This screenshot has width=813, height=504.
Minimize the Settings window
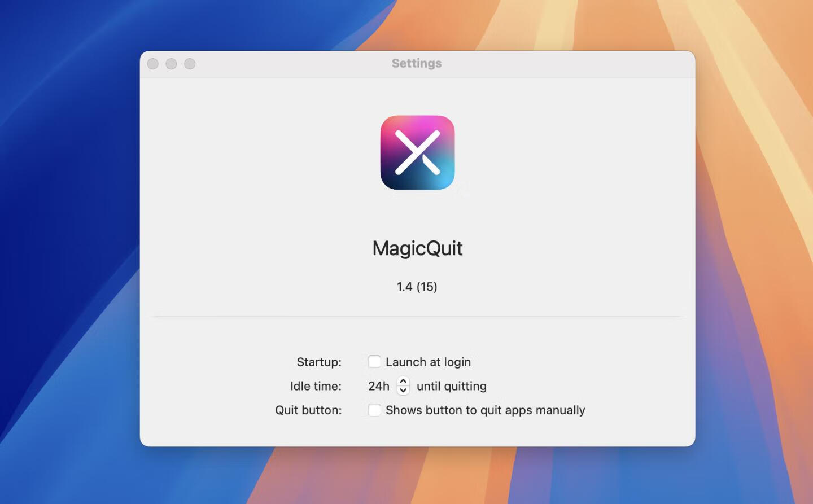172,64
